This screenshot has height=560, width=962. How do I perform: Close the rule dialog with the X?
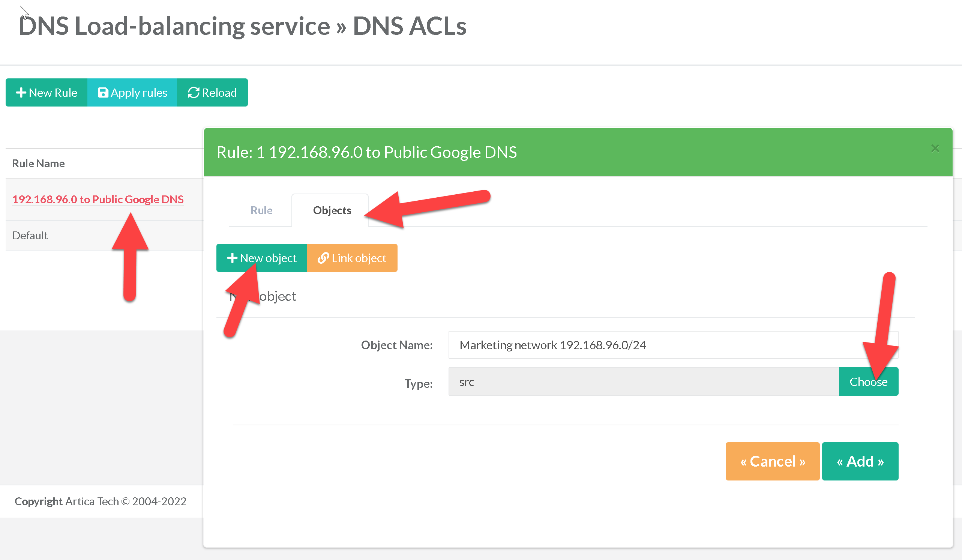tap(935, 148)
